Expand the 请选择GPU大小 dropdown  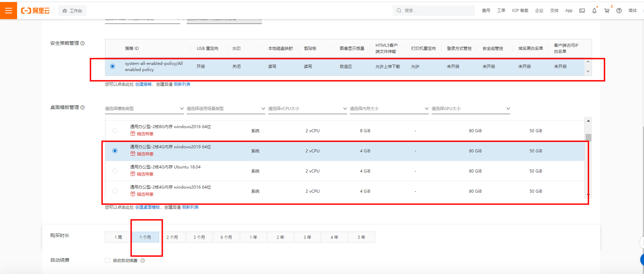point(471,109)
